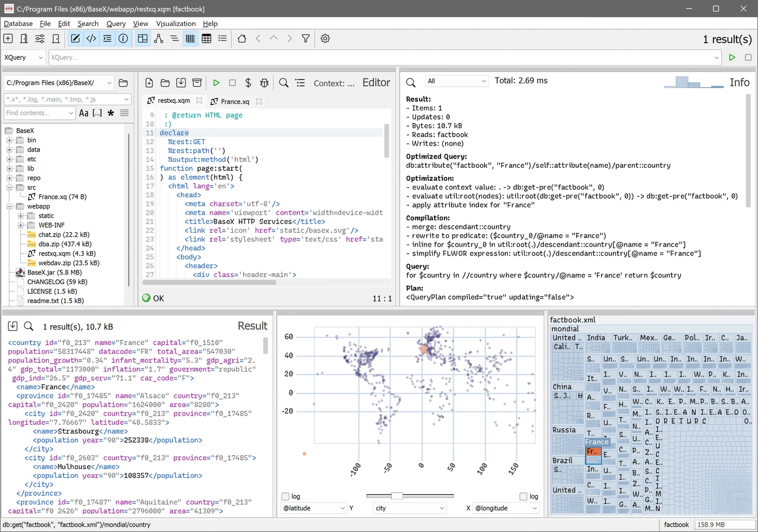Toggle the Aa match-case search option
The image size is (758, 532).
coord(83,113)
